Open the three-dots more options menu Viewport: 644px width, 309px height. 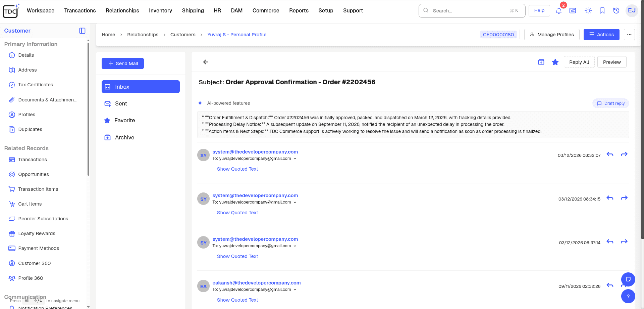point(629,35)
